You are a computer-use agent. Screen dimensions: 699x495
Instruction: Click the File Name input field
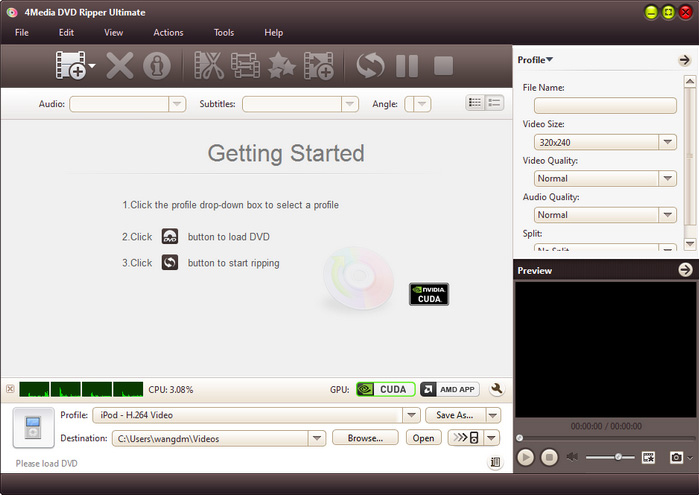(x=605, y=105)
